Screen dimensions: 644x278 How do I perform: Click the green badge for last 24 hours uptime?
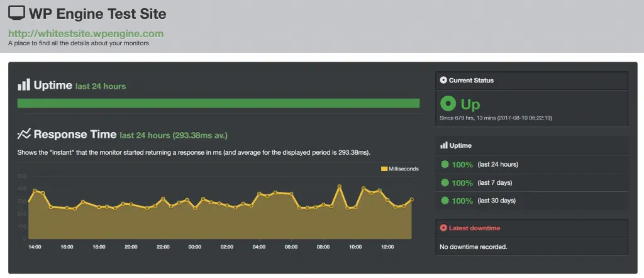445,164
